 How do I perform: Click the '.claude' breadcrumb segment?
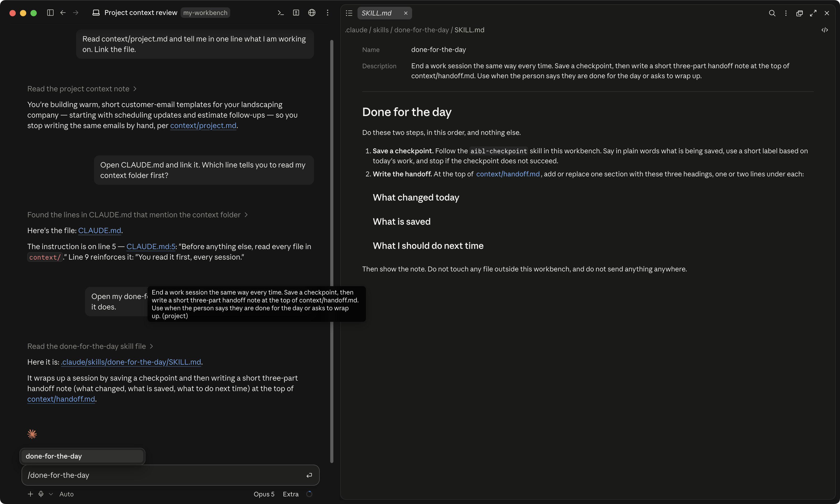point(356,30)
